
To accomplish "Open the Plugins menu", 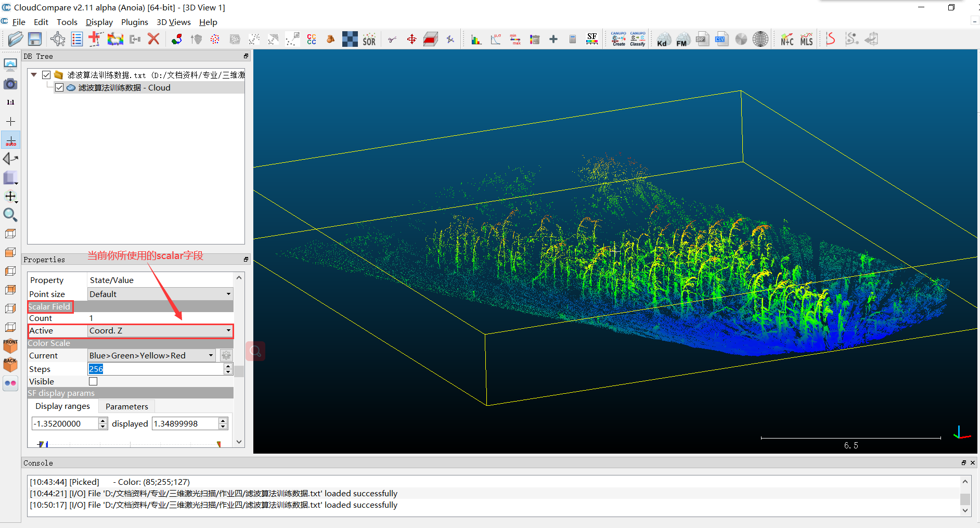I will click(134, 22).
